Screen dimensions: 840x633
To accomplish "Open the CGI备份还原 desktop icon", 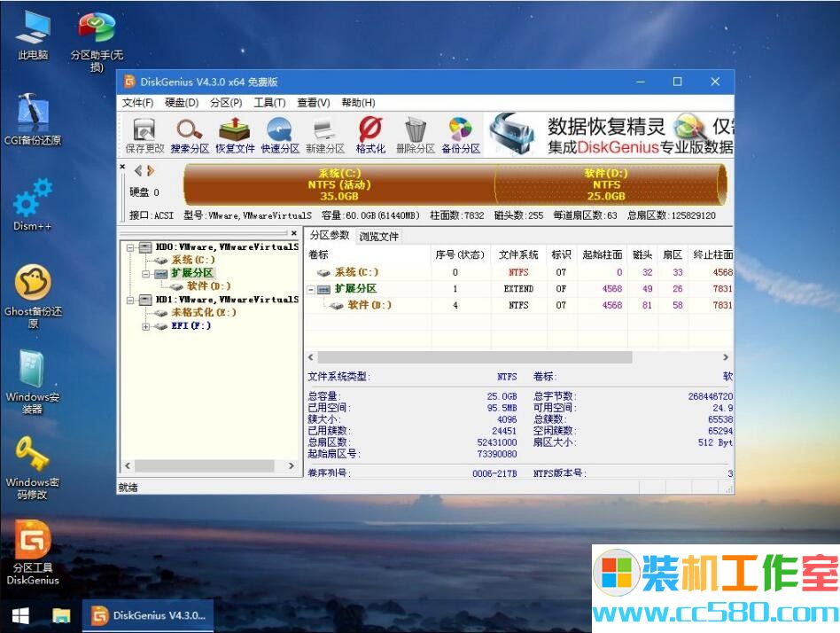I will [33, 120].
